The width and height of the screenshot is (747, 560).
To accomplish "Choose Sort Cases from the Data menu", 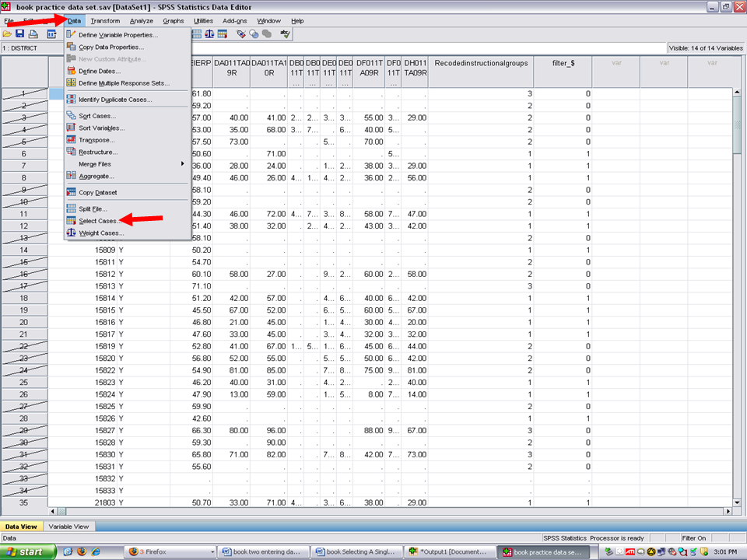I will pos(96,116).
